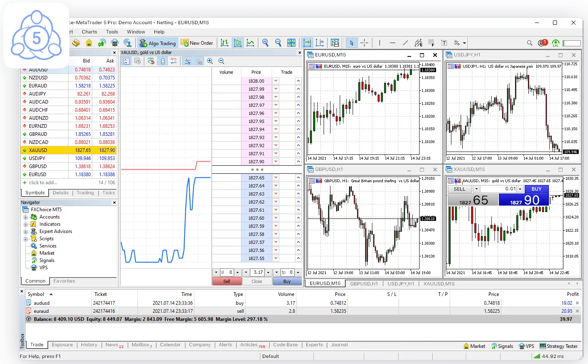588x364 pixels.
Task: Expand the Indicators tree node
Action: [x=26, y=225]
